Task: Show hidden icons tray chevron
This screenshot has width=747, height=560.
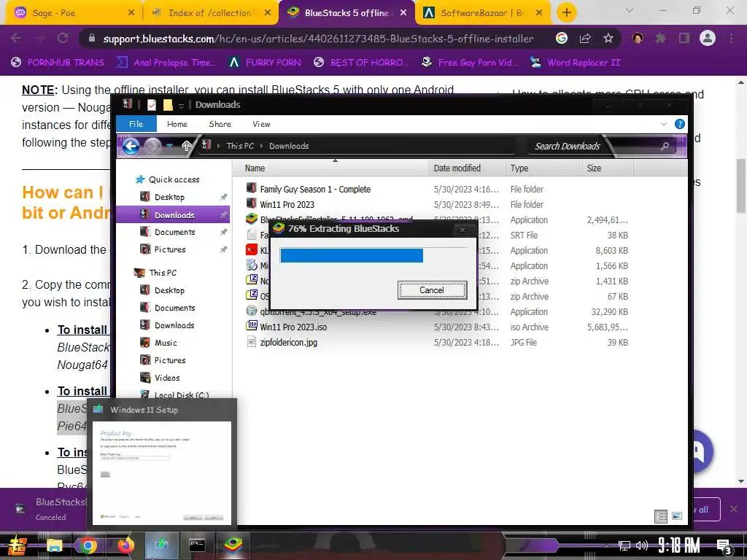Action: [x=605, y=545]
